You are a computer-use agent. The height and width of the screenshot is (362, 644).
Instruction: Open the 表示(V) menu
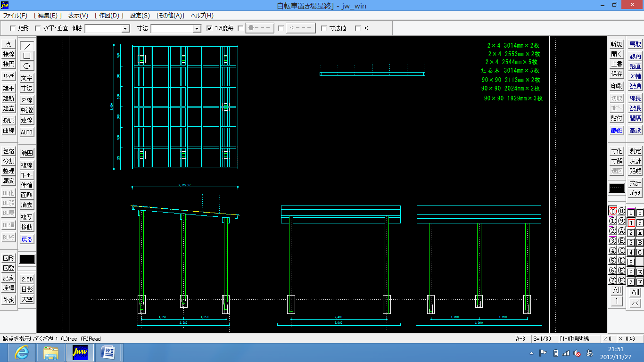(x=78, y=16)
